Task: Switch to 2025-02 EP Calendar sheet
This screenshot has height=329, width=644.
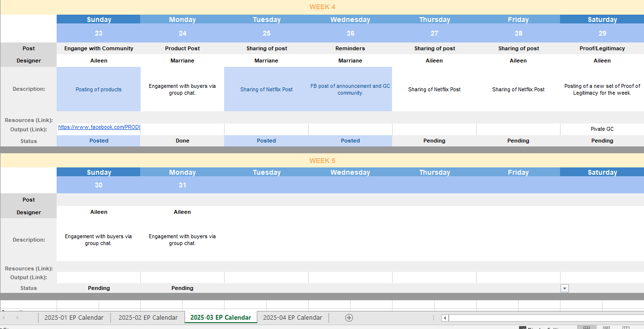Action: 148,318
